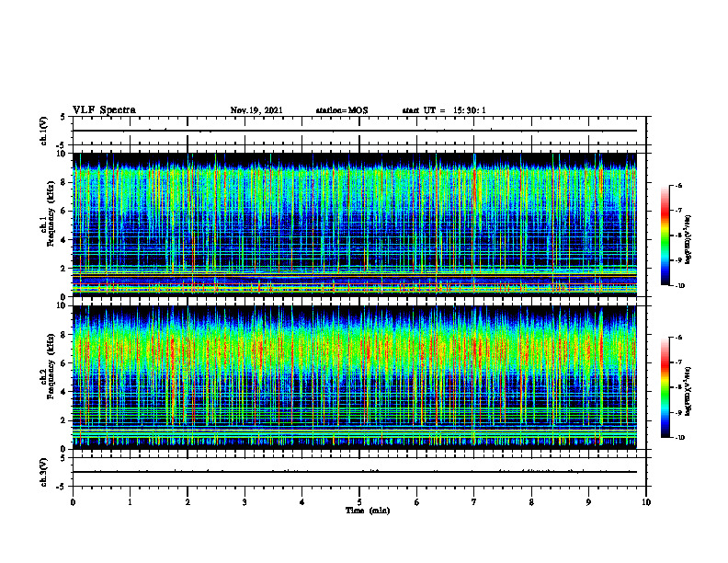Image resolution: width=728 pixels, height=563 pixels.
Task: Click the "ch.3(V)" waveform axis label
Action: [44, 472]
